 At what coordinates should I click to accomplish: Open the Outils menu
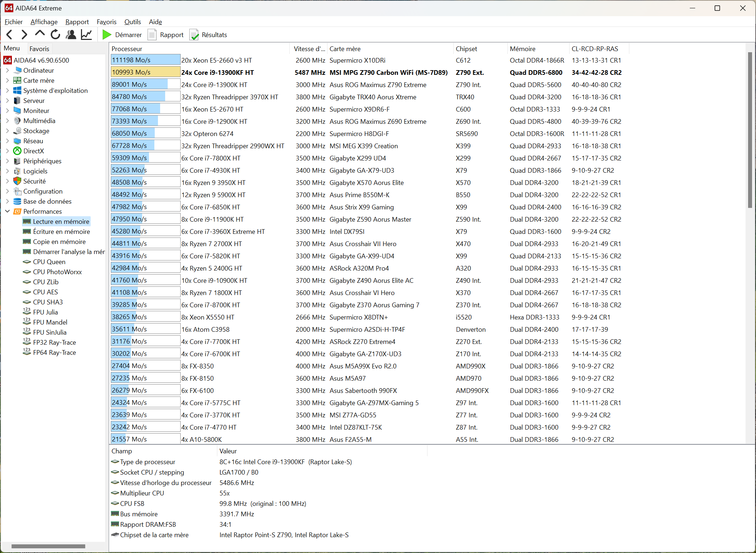(132, 22)
